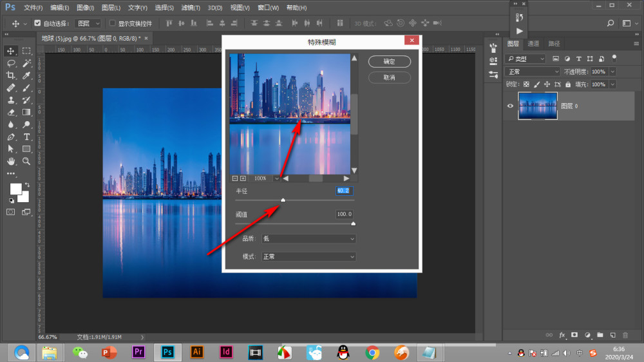Toggle the 自动选择 checkbox
Screen dimensions: 644x362
pos(37,23)
